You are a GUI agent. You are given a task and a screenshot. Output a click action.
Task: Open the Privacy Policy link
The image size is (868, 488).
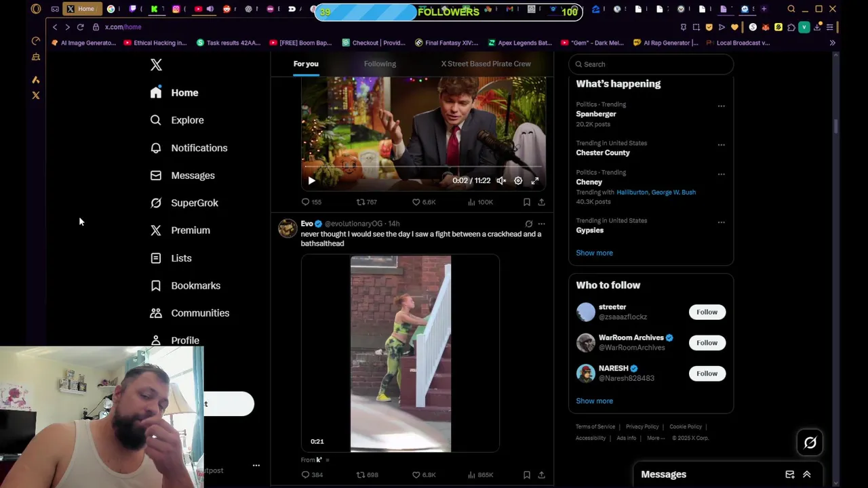pyautogui.click(x=642, y=427)
